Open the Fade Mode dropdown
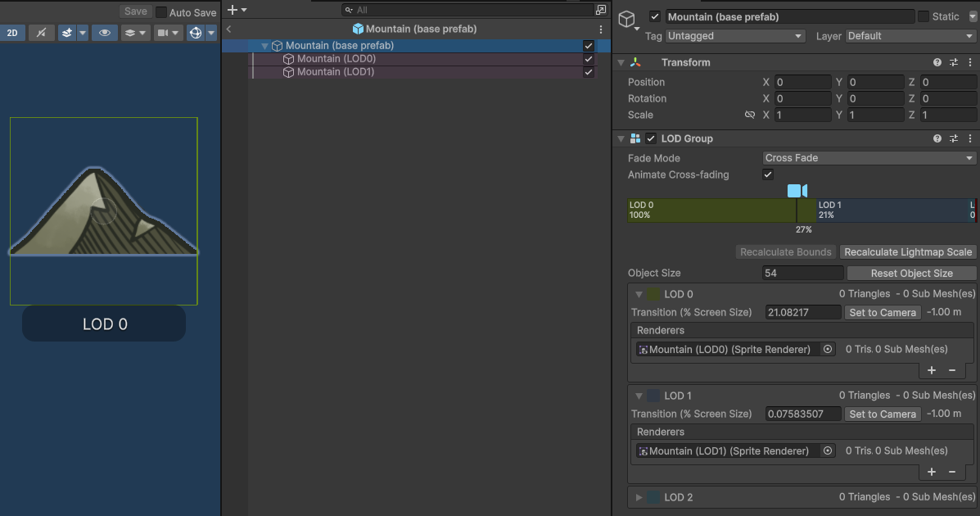The image size is (980, 516). point(868,157)
